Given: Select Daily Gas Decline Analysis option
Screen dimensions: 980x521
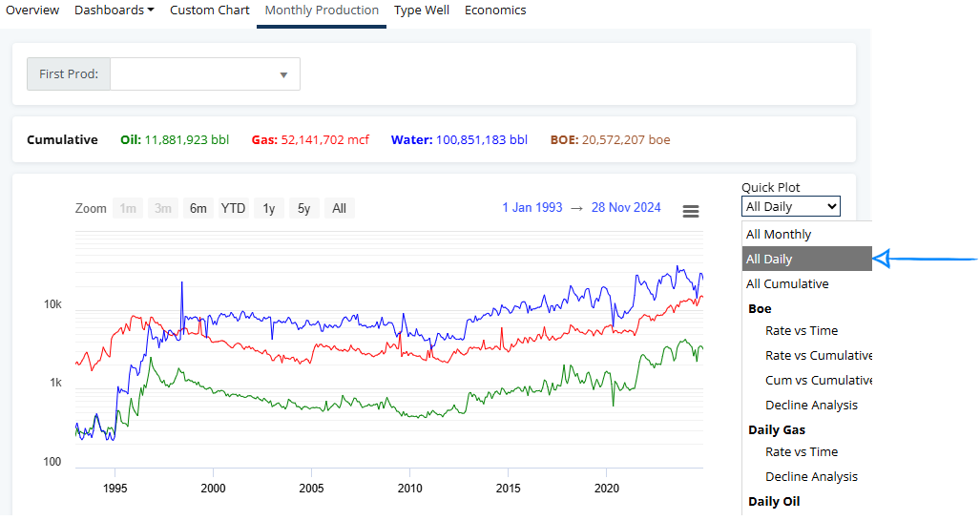Looking at the screenshot, I should pyautogui.click(x=811, y=477).
